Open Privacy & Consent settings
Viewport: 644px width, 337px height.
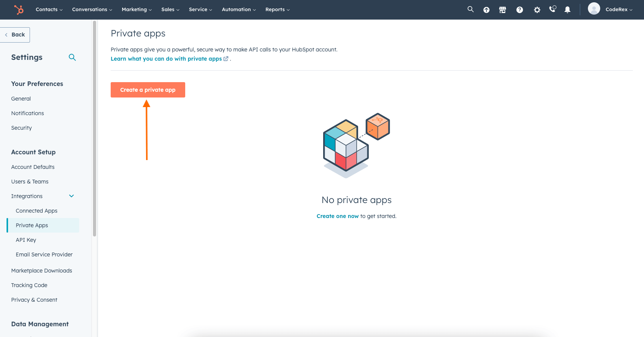coord(34,300)
